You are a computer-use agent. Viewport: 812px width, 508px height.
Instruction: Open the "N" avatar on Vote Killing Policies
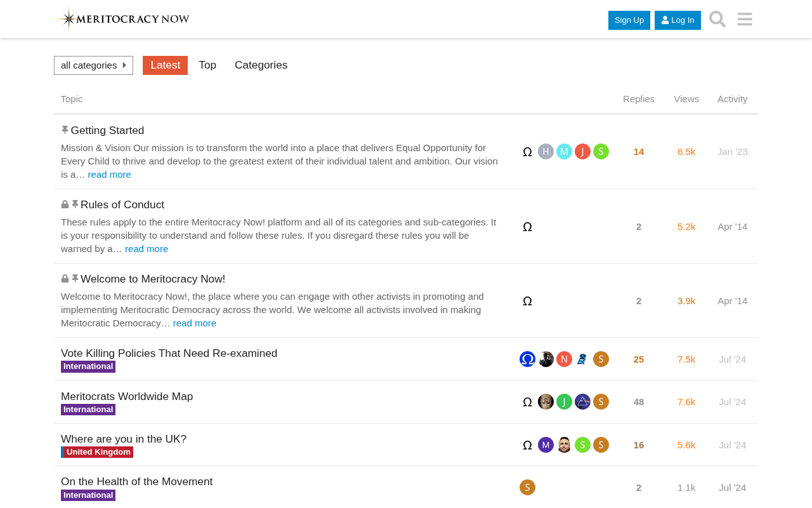click(564, 359)
